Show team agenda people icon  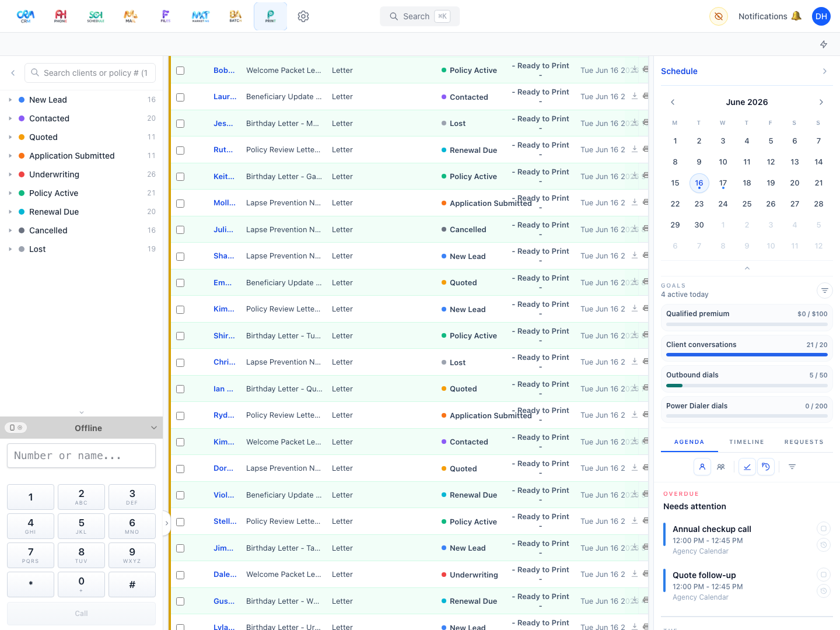pos(721,467)
